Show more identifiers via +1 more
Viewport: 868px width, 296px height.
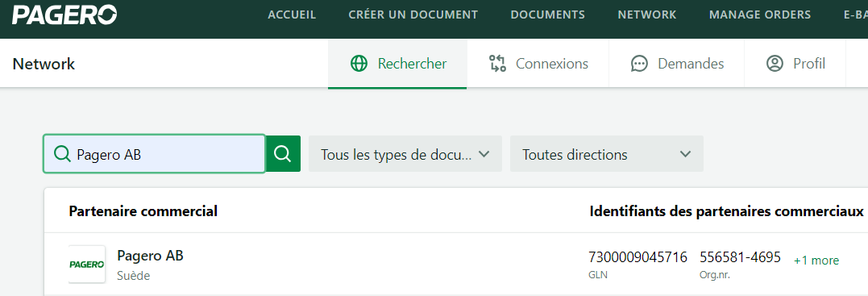point(816,261)
